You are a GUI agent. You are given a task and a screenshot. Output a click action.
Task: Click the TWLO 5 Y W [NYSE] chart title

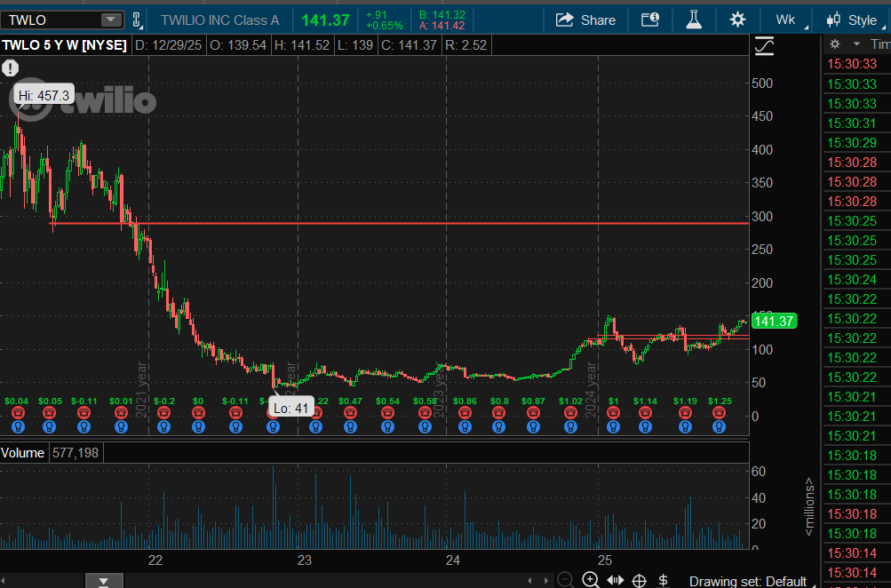click(64, 45)
